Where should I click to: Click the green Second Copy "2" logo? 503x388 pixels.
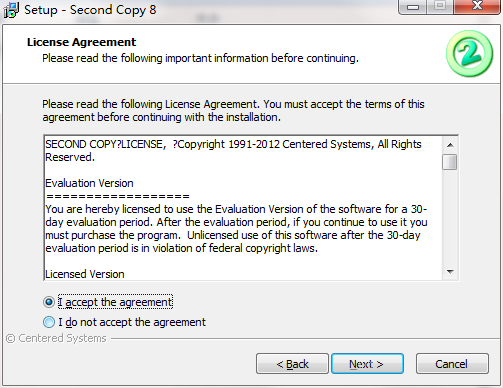469,54
